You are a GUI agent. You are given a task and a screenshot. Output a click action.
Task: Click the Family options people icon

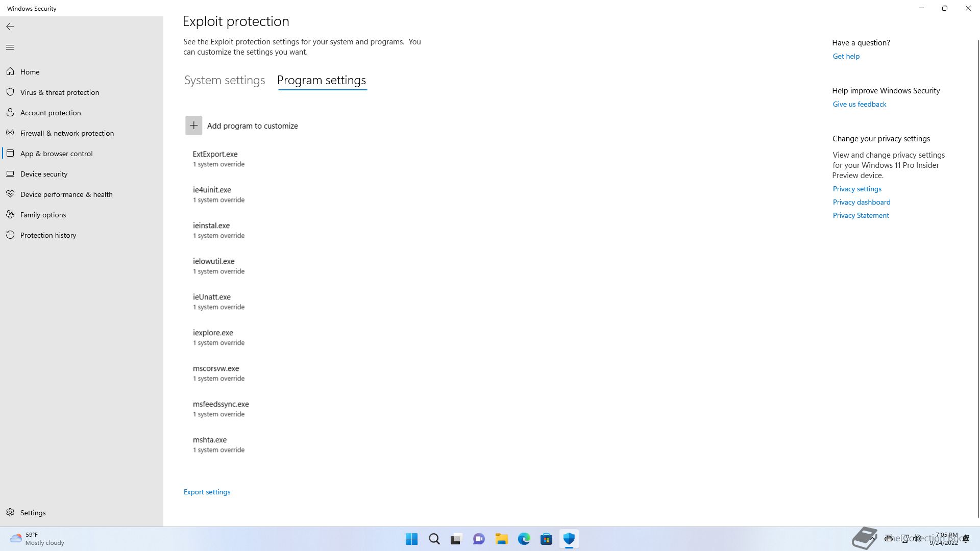click(x=10, y=215)
